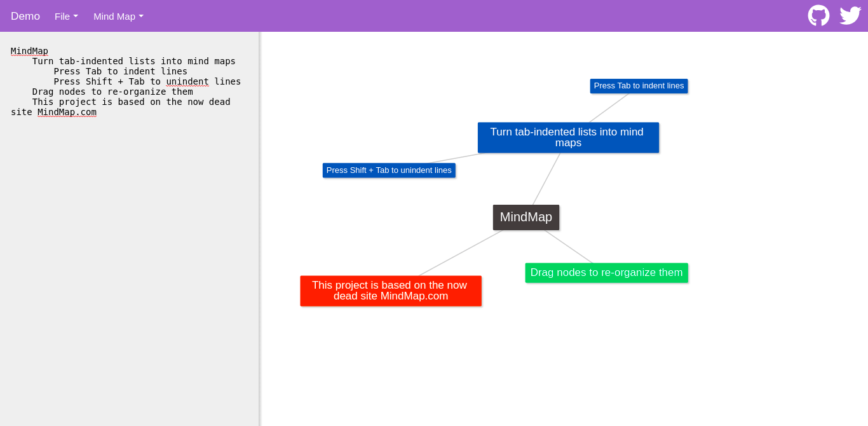
Task: Click the line 'Drag nodes to re-organize them'
Action: (x=112, y=92)
